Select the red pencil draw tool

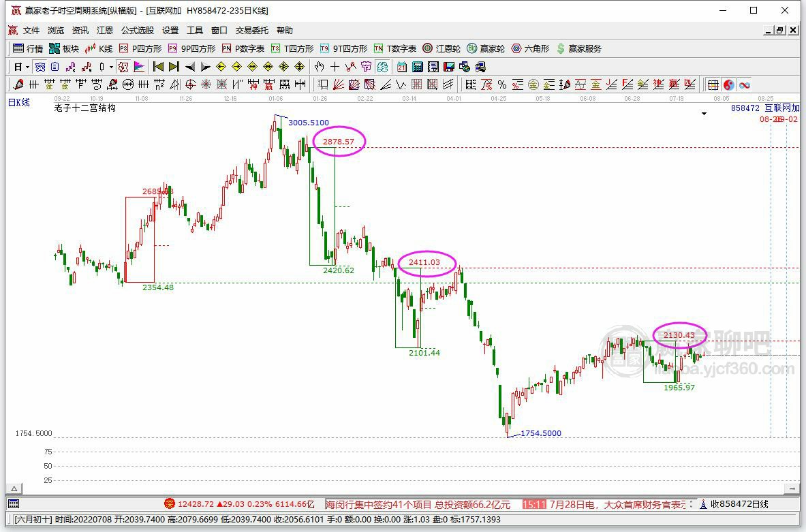(x=18, y=85)
